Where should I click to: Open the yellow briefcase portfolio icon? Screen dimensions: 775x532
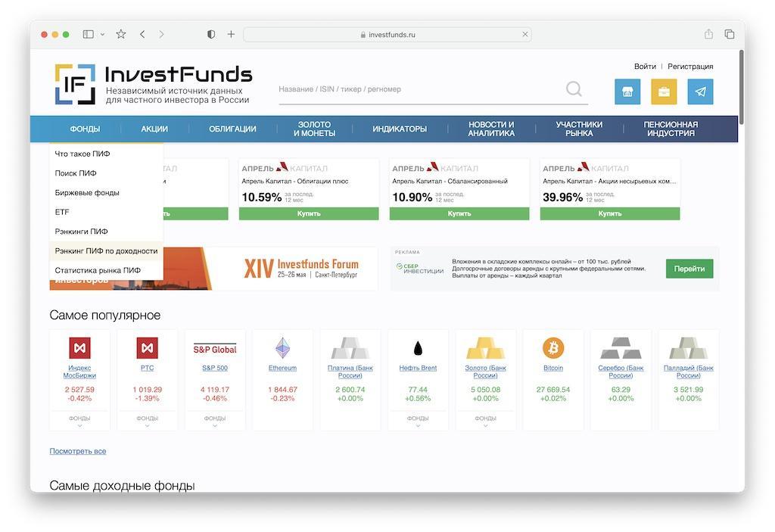click(664, 92)
